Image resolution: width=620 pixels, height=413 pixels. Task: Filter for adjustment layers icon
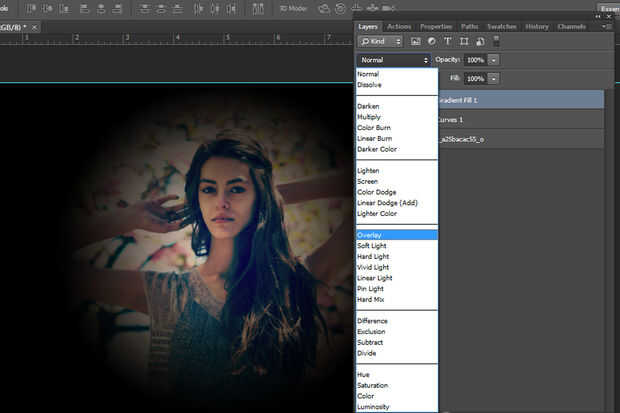[x=431, y=41]
